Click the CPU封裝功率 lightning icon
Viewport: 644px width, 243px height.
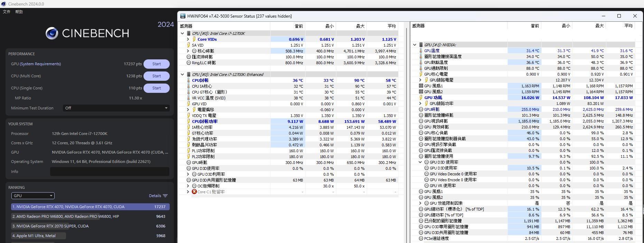(x=189, y=121)
